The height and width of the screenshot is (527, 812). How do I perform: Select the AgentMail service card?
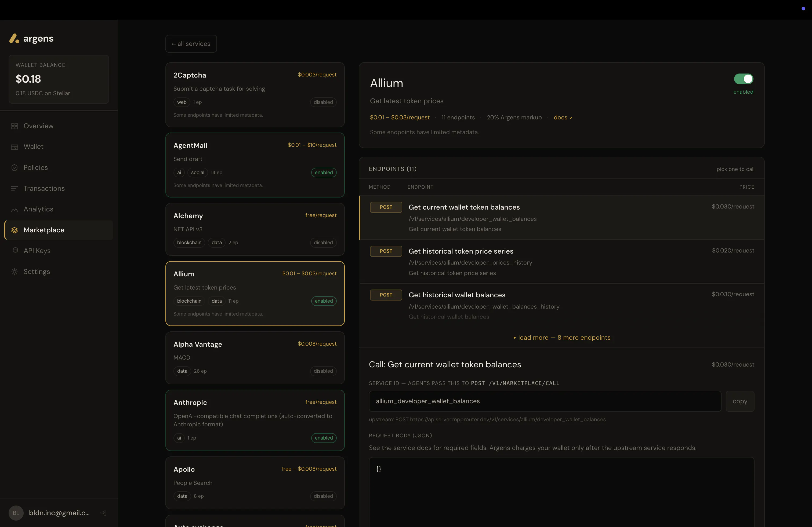coord(255,165)
